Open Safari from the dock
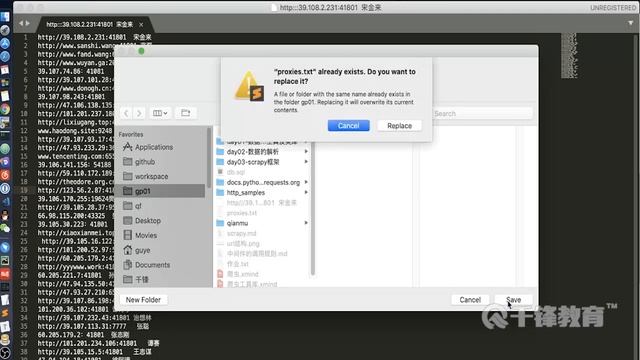Viewport: 640px width, 360px height. click(x=5, y=56)
